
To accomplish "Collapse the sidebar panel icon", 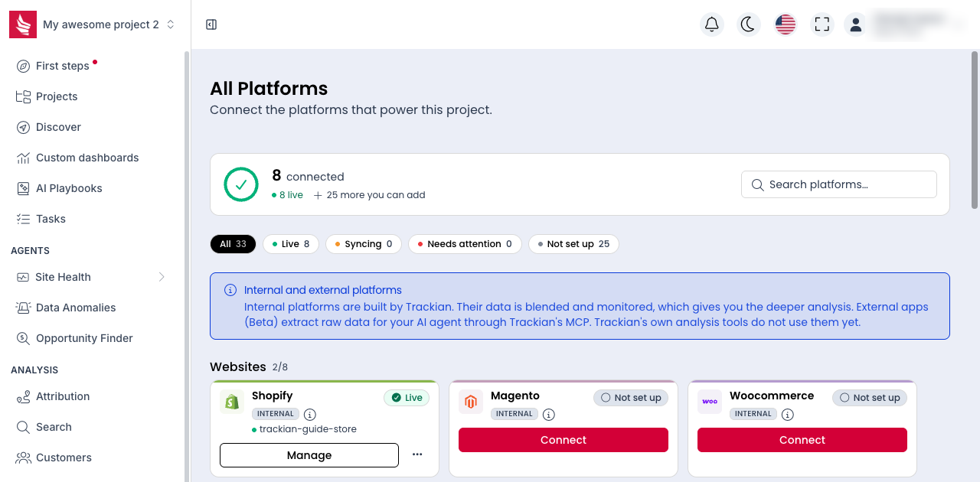I will [211, 24].
